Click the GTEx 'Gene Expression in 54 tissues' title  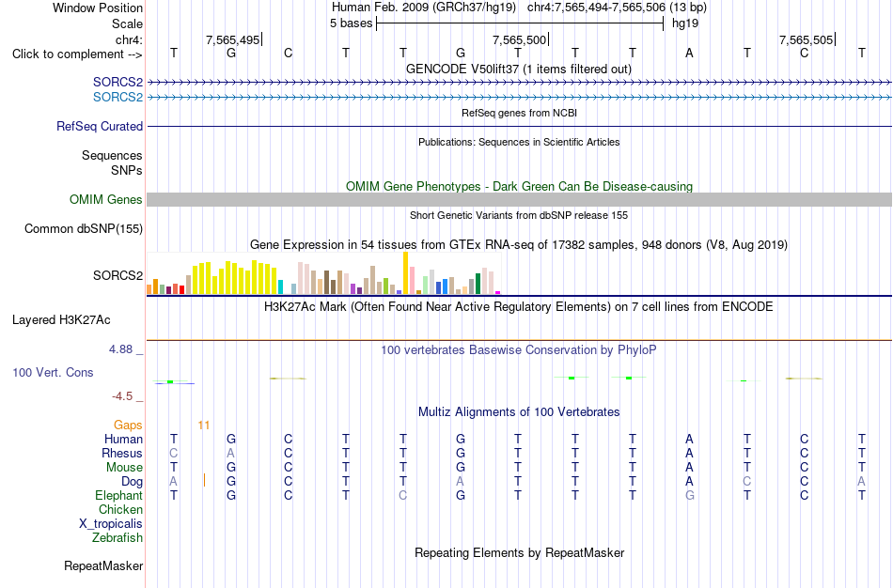[x=519, y=245]
